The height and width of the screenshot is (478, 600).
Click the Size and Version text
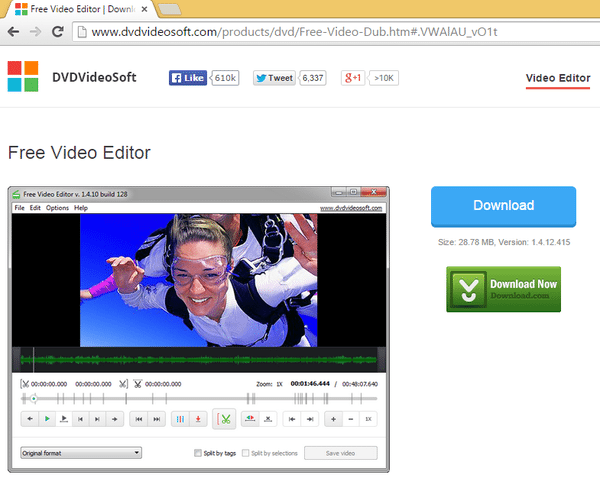click(x=504, y=242)
